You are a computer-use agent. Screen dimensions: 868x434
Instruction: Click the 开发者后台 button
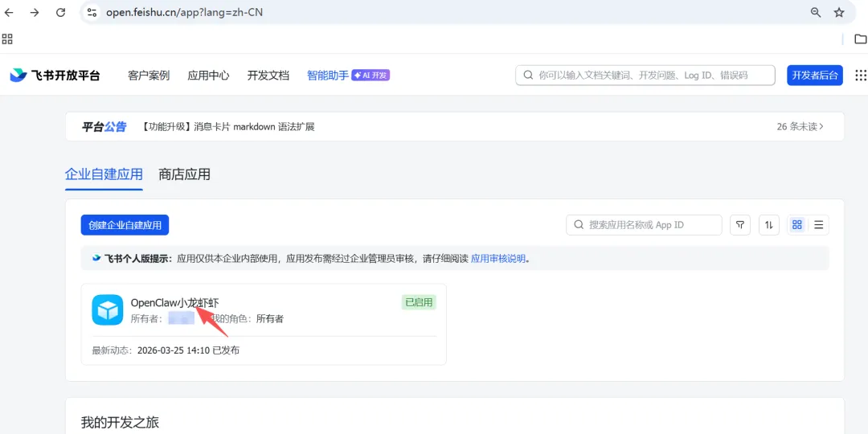click(815, 76)
